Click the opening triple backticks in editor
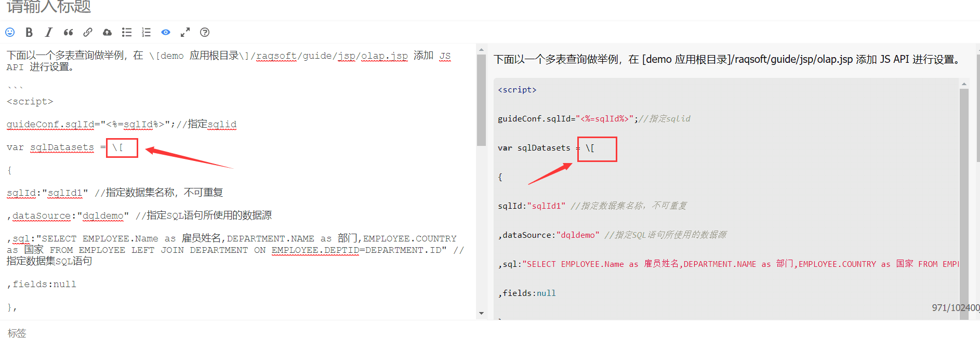 (x=15, y=87)
